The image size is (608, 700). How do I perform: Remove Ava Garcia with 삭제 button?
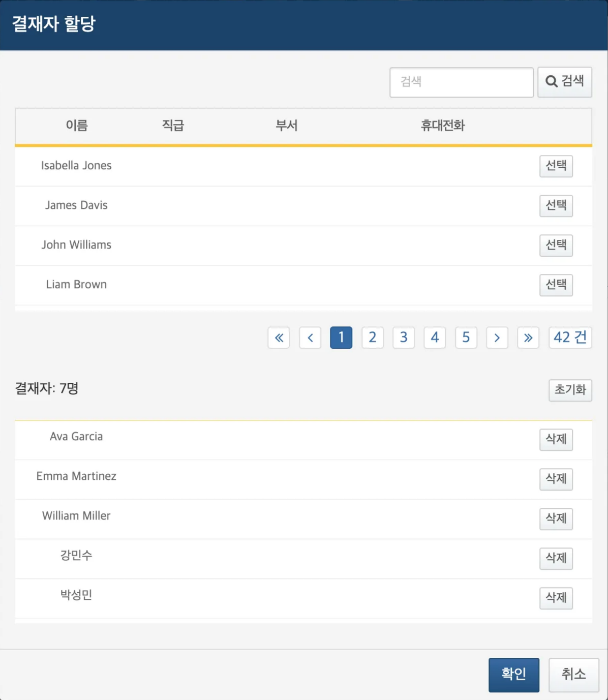556,440
